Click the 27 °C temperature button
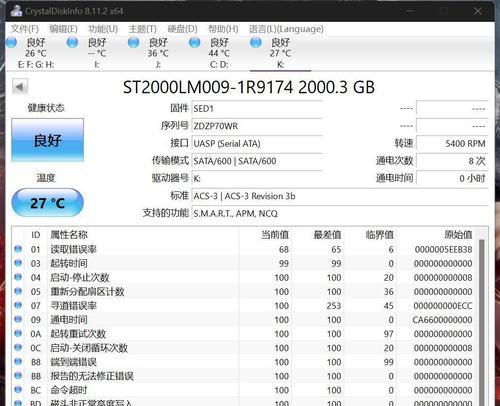500x406 pixels. click(47, 203)
